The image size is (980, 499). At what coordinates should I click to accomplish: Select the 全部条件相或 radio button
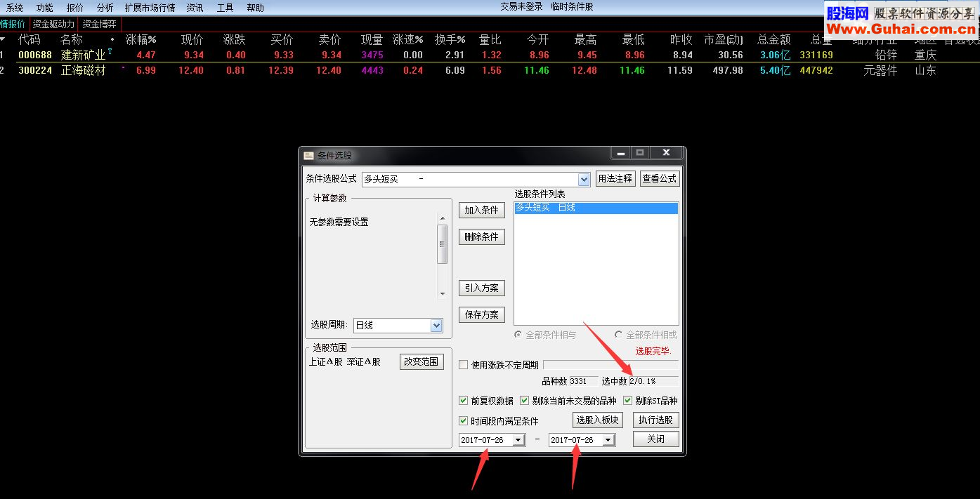pos(618,335)
